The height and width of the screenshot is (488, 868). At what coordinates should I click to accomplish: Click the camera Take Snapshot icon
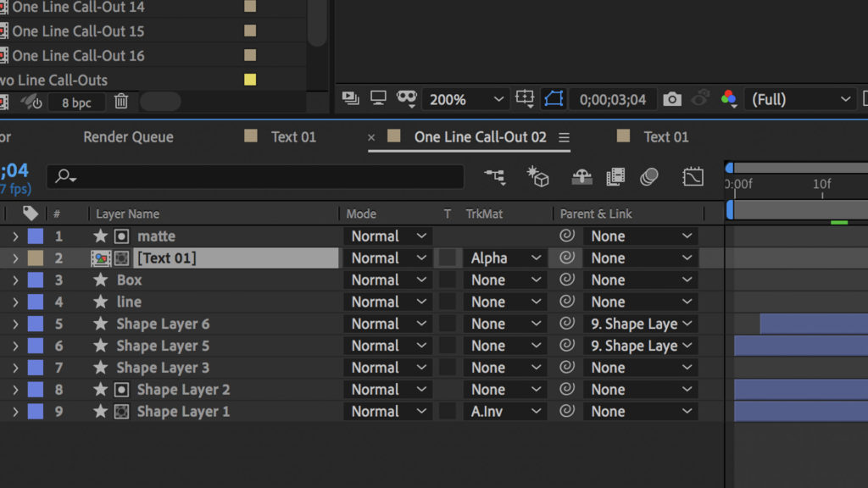[672, 99]
